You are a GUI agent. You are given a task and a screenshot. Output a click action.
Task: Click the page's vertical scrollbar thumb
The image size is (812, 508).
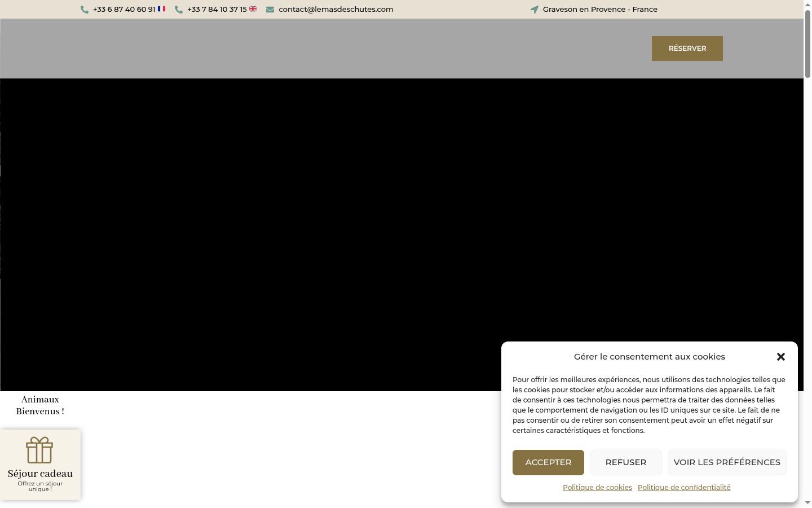807,44
